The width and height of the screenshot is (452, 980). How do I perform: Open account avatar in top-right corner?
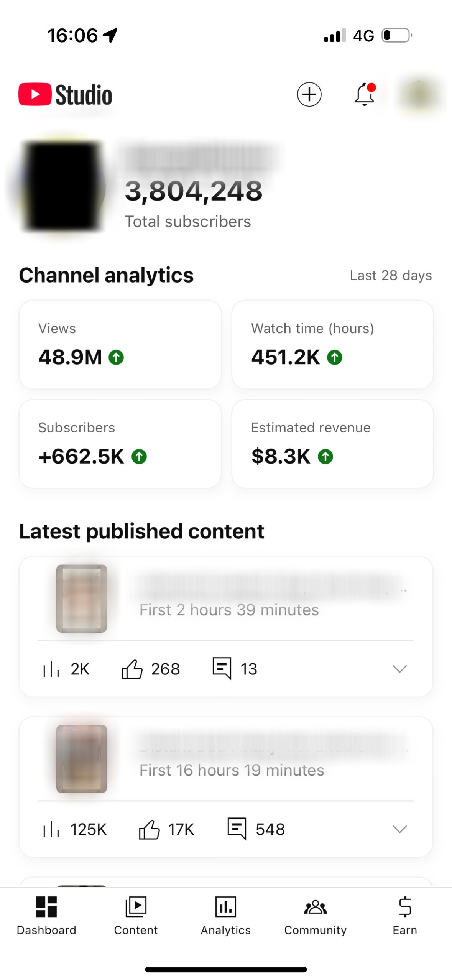(x=420, y=94)
